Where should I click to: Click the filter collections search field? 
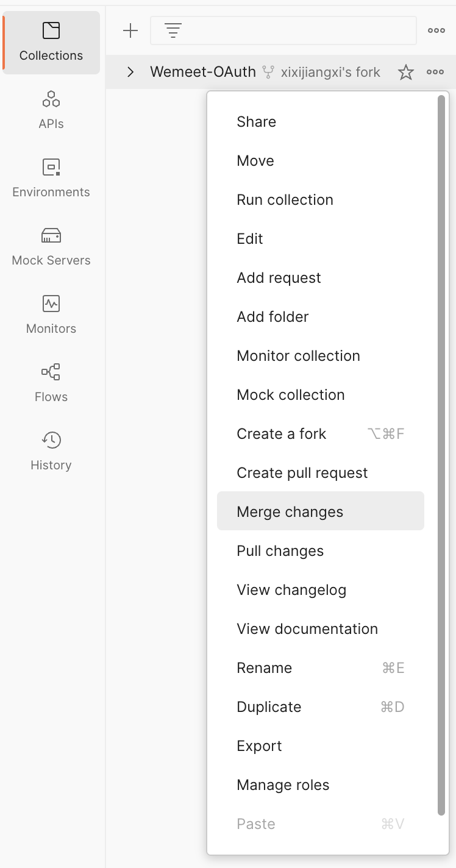tap(283, 30)
